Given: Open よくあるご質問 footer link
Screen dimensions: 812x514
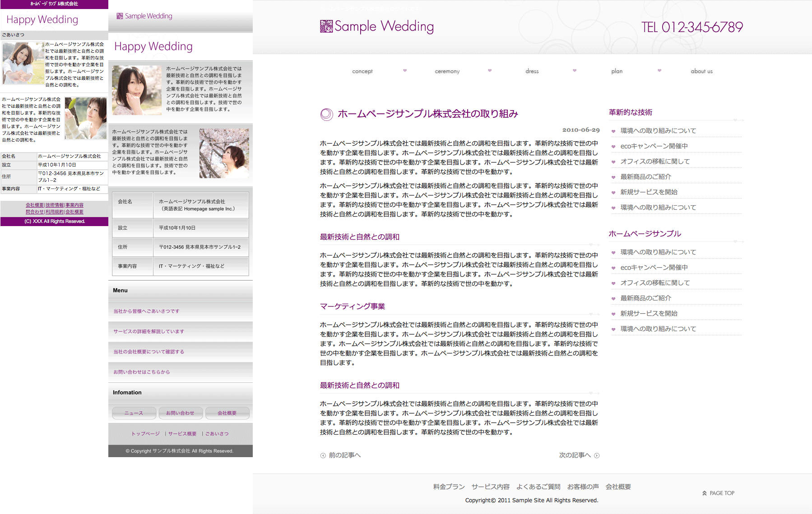Looking at the screenshot, I should (538, 487).
